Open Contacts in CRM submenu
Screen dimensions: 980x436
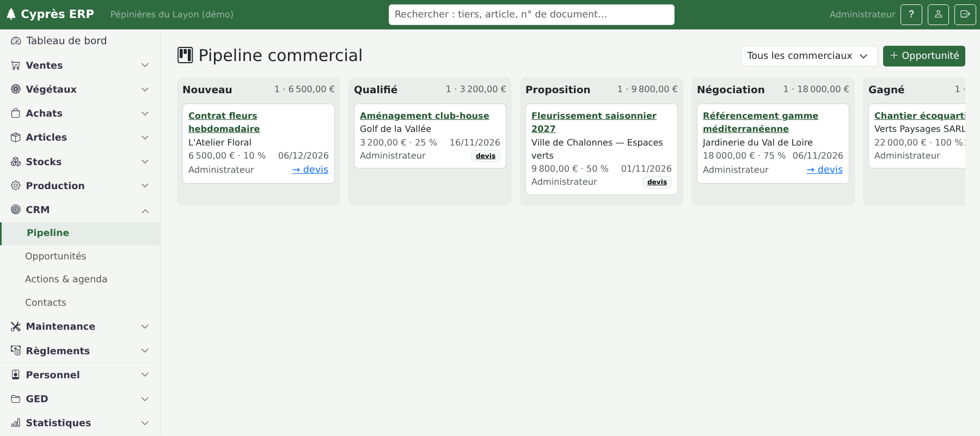pos(81,303)
